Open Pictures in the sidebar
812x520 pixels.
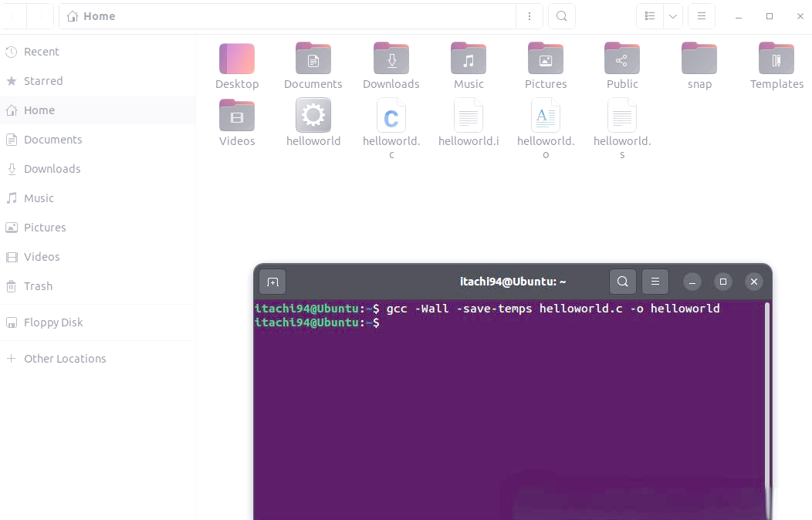pyautogui.click(x=98, y=228)
